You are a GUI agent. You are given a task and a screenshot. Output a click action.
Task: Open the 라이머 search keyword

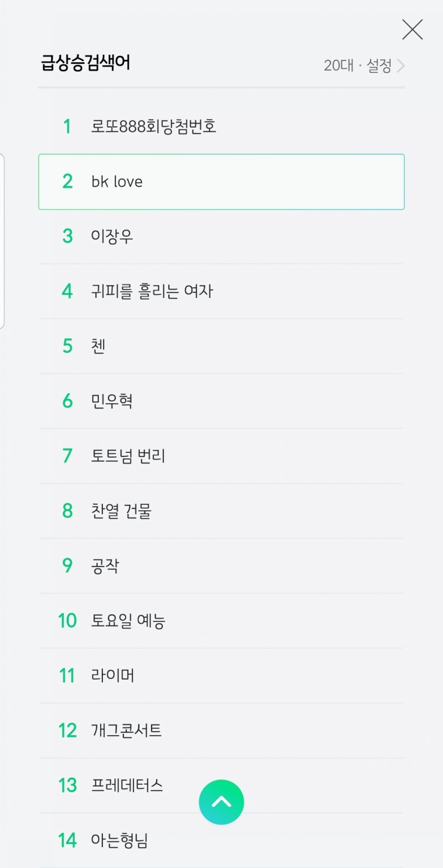(x=221, y=676)
